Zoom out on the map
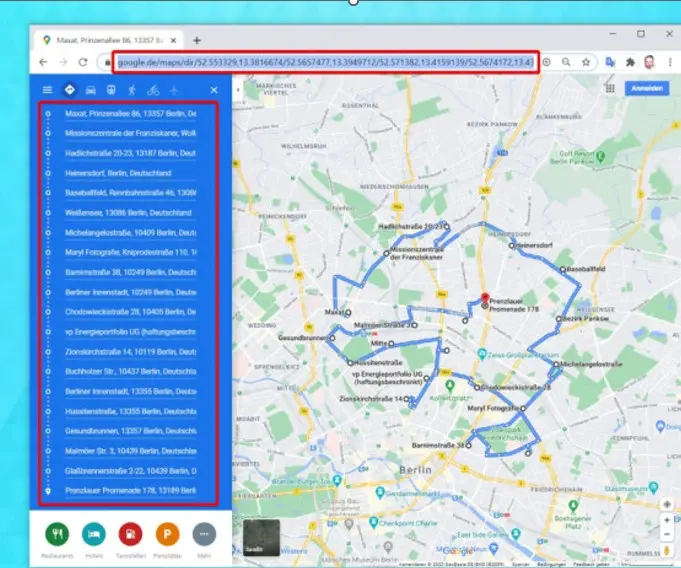This screenshot has height=568, width=681. pos(667,534)
